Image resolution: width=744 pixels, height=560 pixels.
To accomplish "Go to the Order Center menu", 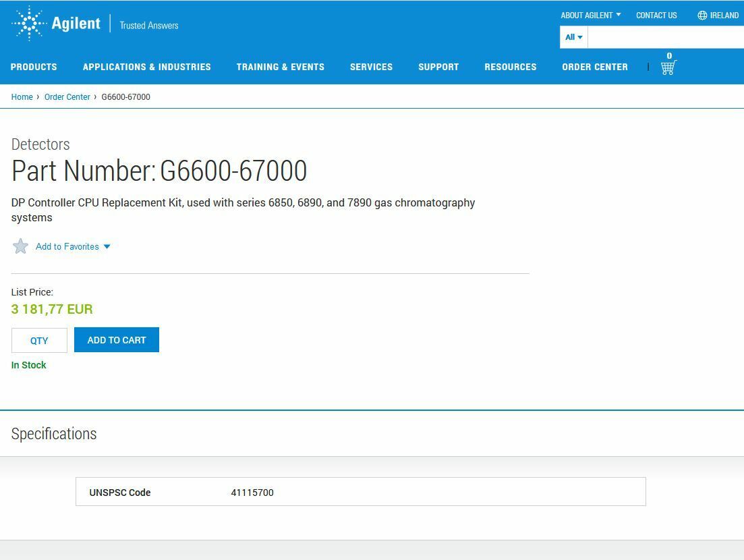I will click(594, 67).
